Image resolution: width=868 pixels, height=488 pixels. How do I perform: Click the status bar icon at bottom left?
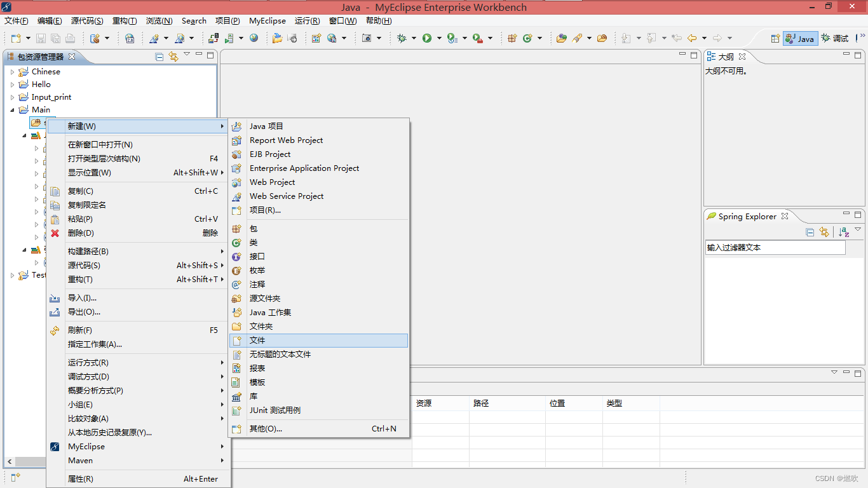(15, 477)
